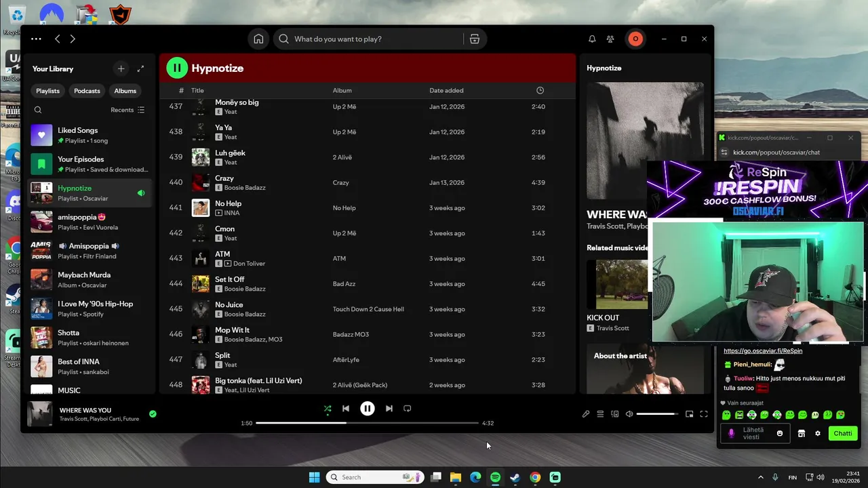Click Big tonka album art thumbnail

[x=201, y=385]
